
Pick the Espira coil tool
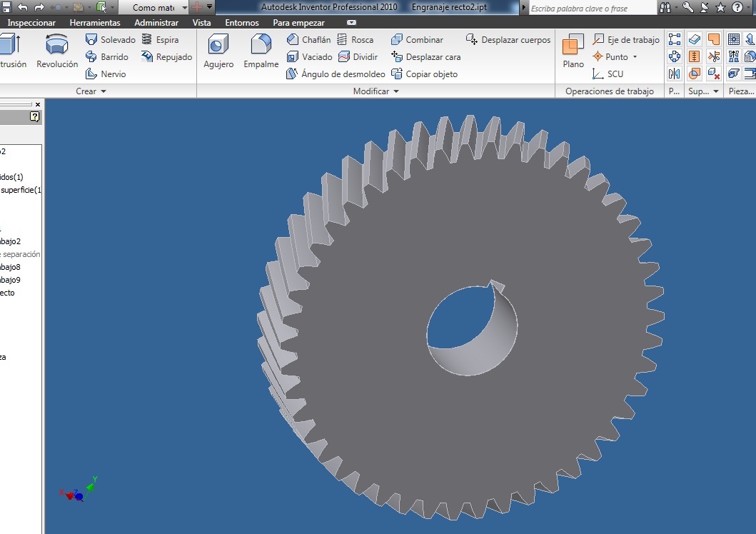click(160, 40)
